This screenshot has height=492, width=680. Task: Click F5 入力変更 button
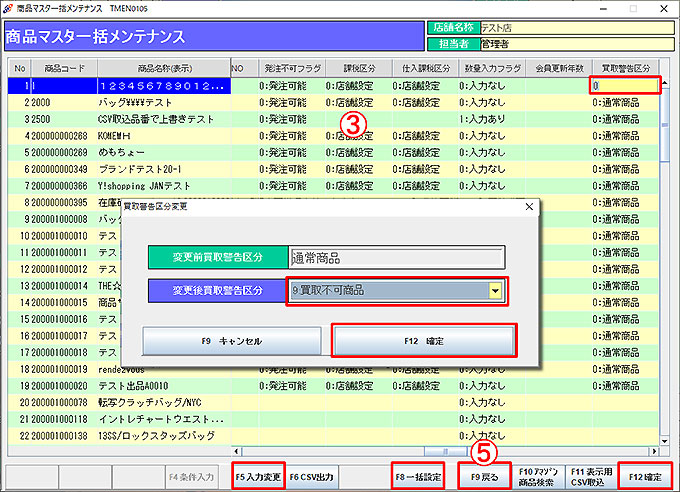(258, 476)
